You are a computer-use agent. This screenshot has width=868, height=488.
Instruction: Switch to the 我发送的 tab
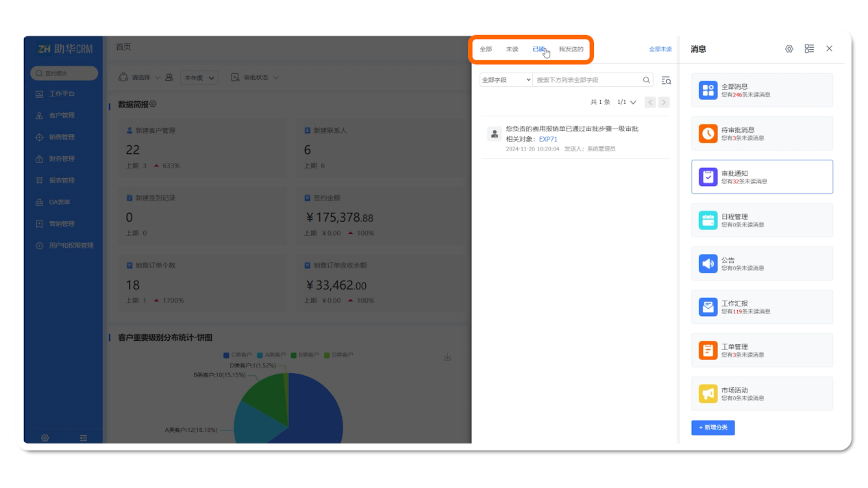click(x=571, y=49)
